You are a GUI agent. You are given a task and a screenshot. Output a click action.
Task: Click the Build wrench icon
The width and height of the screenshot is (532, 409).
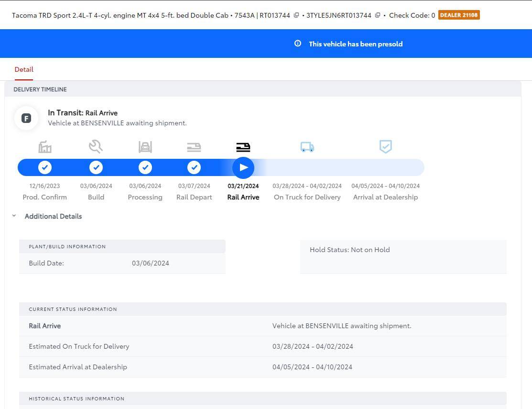point(96,147)
